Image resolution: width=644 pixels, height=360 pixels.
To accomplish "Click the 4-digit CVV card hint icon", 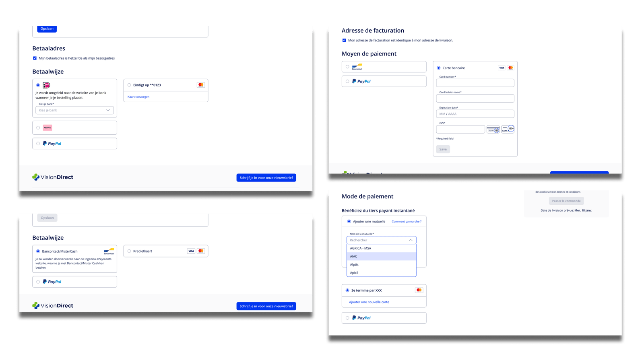I will click(508, 129).
